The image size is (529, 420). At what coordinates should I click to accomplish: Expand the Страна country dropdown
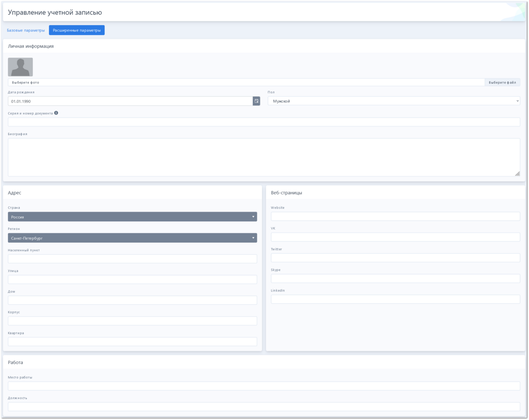tap(132, 217)
